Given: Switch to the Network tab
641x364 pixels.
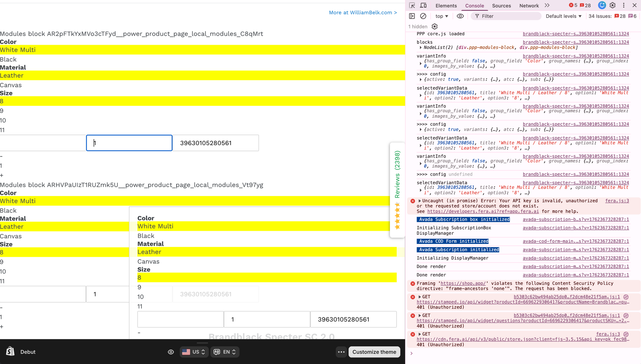Looking at the screenshot, I should pyautogui.click(x=529, y=6).
